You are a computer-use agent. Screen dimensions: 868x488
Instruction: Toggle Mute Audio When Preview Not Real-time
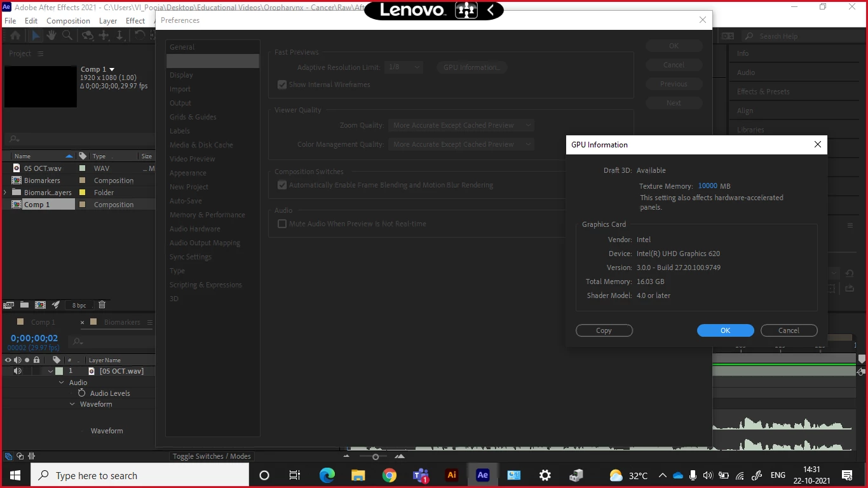(282, 224)
